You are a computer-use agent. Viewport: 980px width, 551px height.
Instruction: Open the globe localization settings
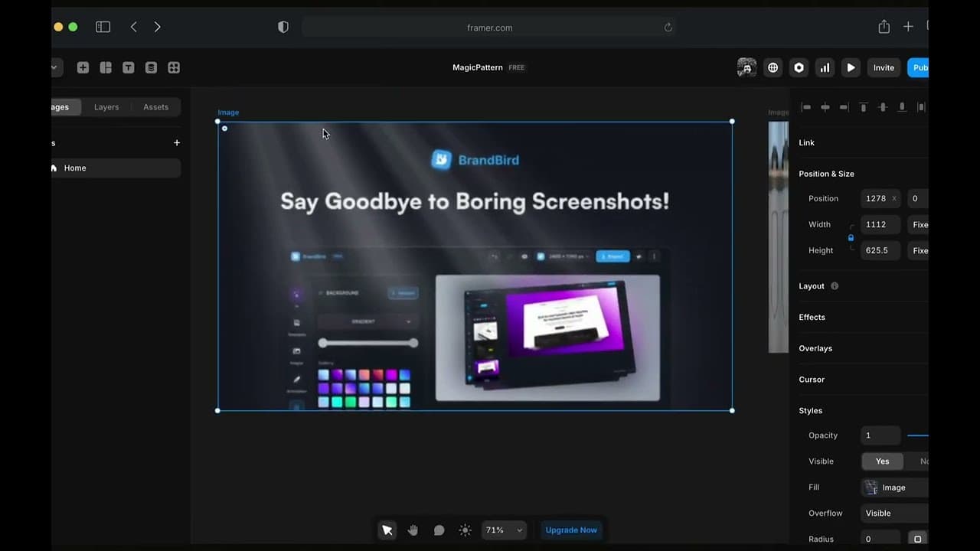click(773, 67)
